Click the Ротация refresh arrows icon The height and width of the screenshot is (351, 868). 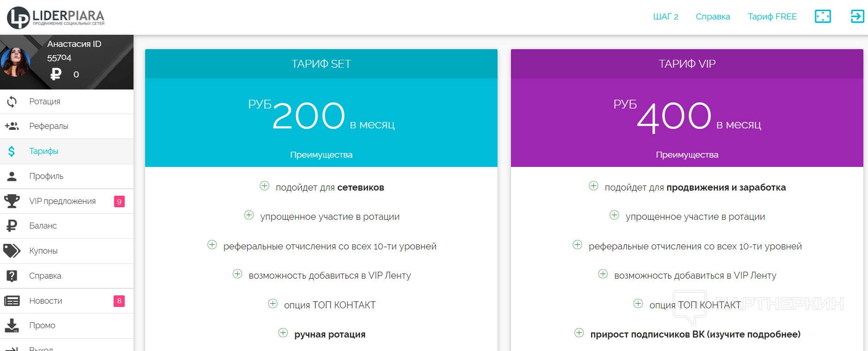click(12, 102)
